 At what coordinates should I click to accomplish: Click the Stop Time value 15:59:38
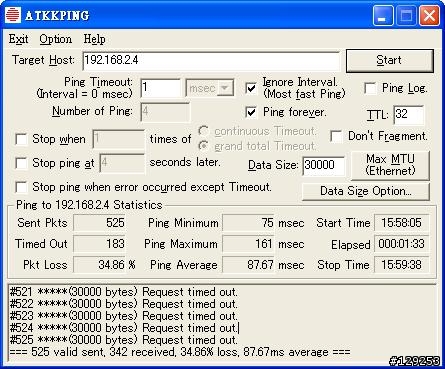[402, 265]
